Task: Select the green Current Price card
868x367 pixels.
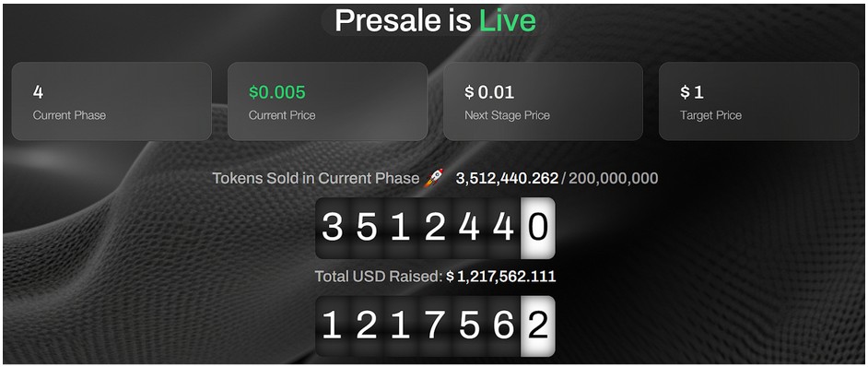Action: tap(327, 101)
